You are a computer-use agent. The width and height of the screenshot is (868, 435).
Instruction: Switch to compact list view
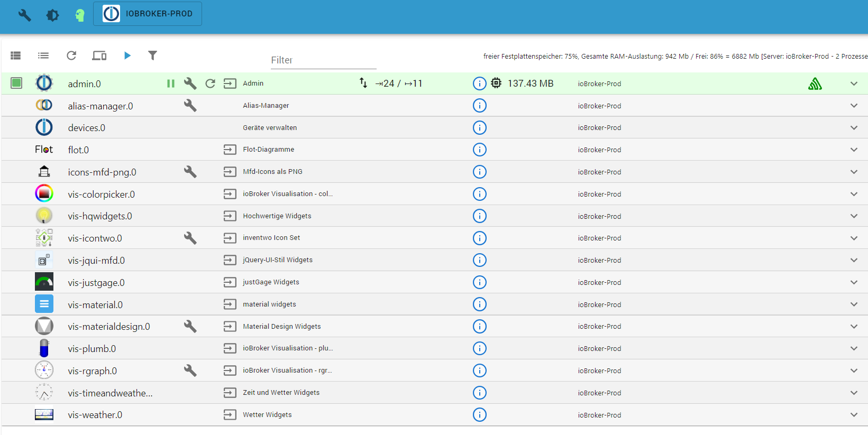tap(43, 55)
